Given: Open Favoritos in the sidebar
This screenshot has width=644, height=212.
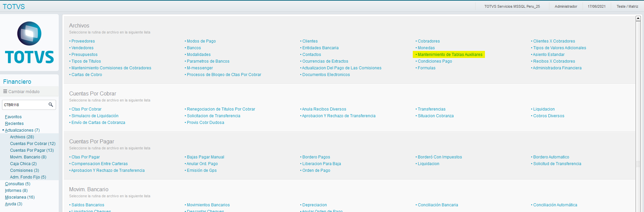Looking at the screenshot, I should pos(13,117).
